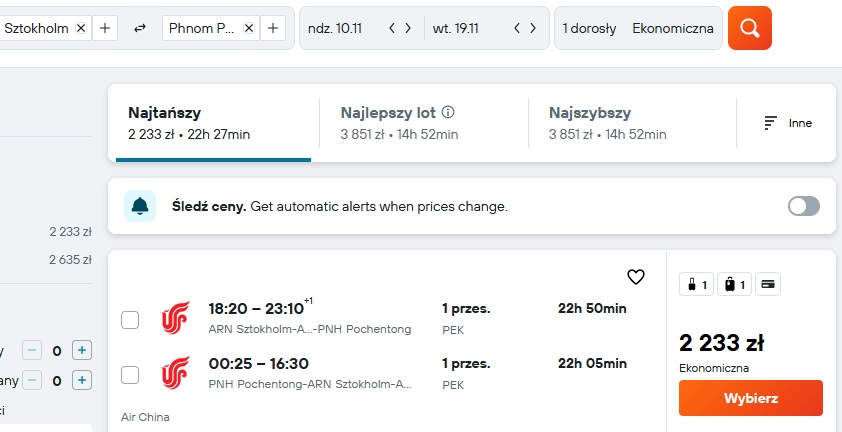The width and height of the screenshot is (842, 432).
Task: Open the 1 dorosły passengers selector
Action: [589, 28]
